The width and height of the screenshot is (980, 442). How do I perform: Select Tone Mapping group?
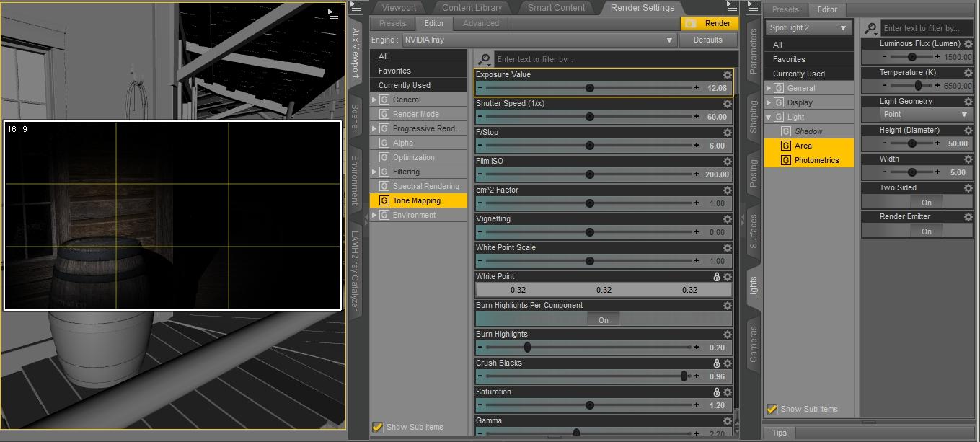pos(419,200)
